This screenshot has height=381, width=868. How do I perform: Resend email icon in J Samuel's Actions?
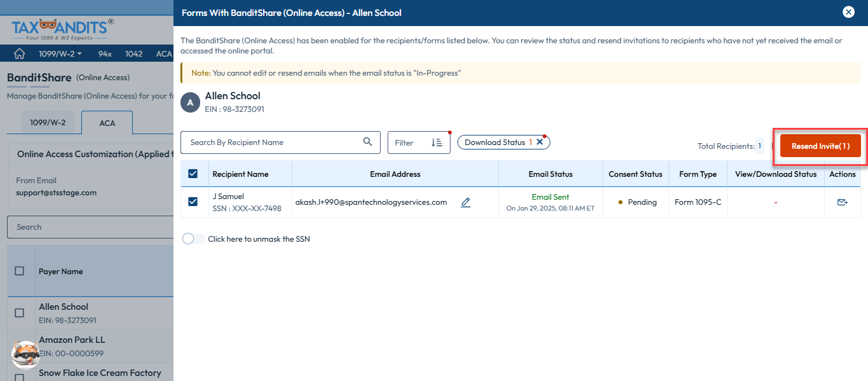843,202
